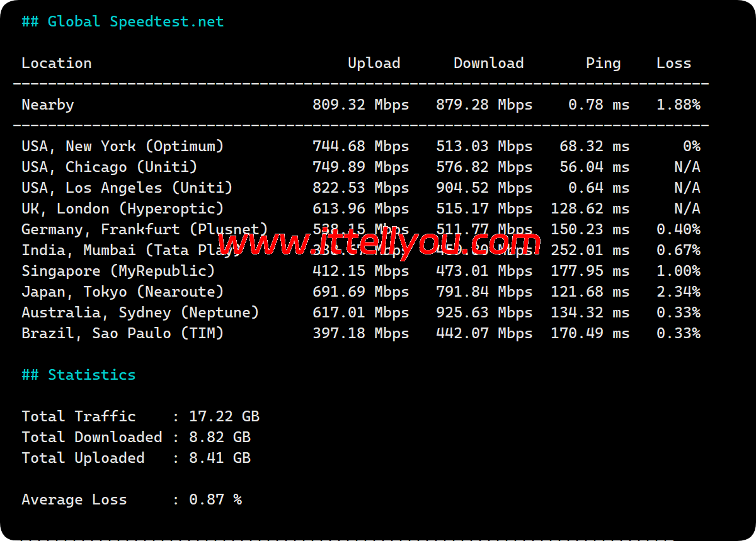Select the Download column header
This screenshot has width=756, height=541.
[x=488, y=63]
